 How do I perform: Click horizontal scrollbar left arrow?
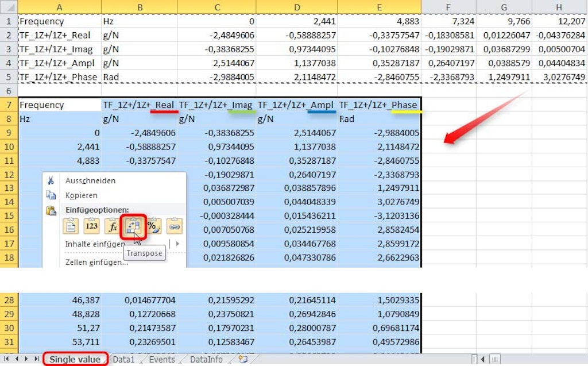pyautogui.click(x=482, y=360)
